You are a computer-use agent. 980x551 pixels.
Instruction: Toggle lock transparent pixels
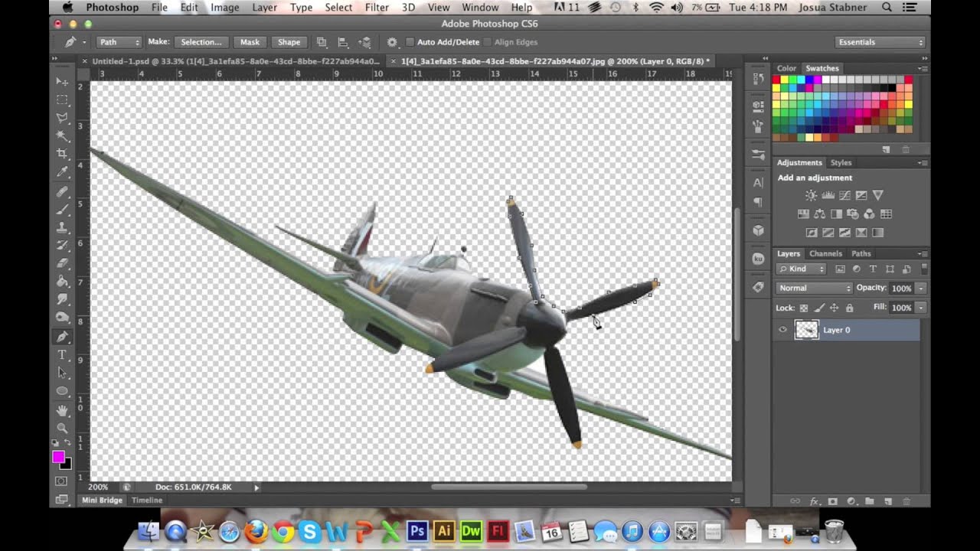coord(803,308)
